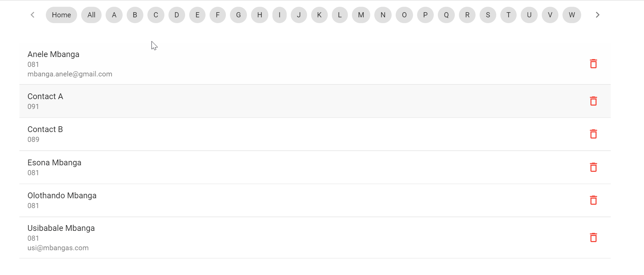This screenshot has width=644, height=275.
Task: Delete the Esona Mbanga contact
Action: (593, 167)
